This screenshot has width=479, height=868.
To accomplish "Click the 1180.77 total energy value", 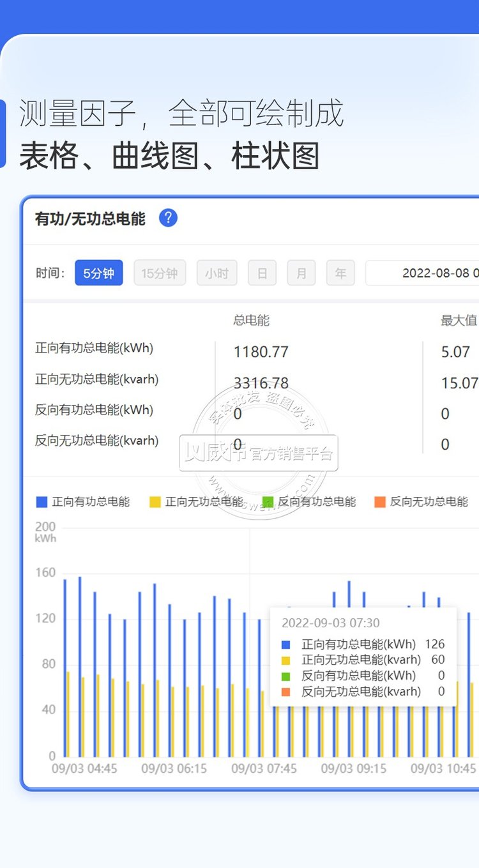I will [261, 352].
